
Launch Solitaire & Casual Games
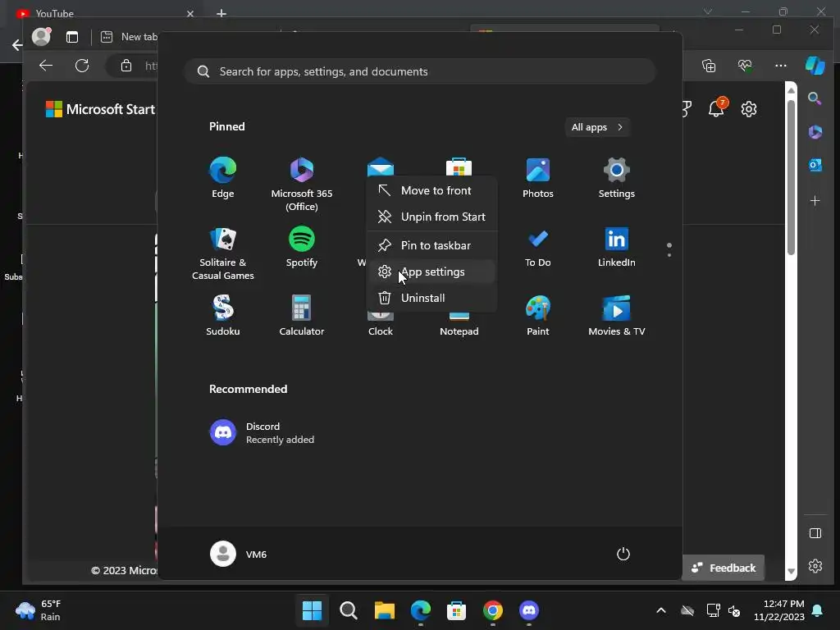(x=223, y=253)
